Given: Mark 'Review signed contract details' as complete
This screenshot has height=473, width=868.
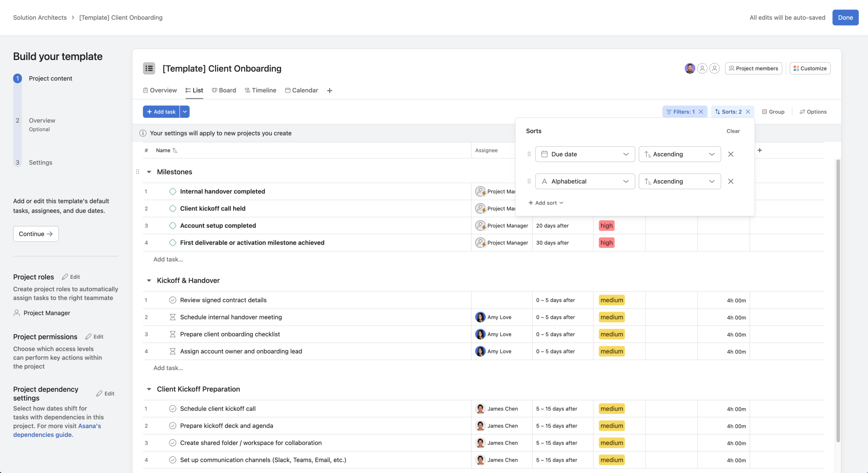Looking at the screenshot, I should click(x=173, y=300).
